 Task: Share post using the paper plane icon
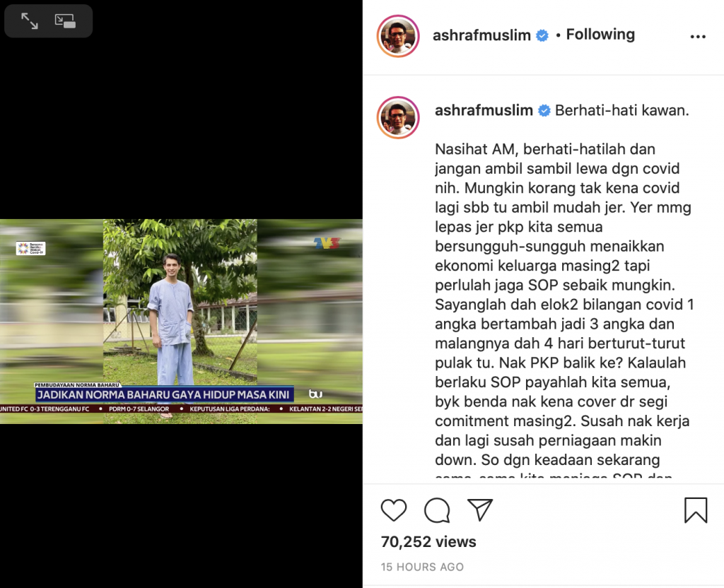pyautogui.click(x=480, y=510)
